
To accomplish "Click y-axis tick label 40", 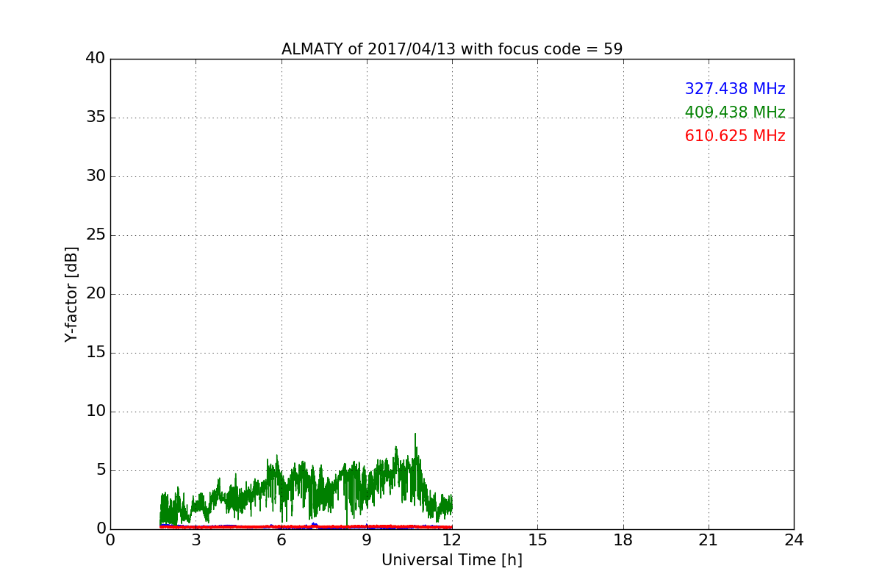I will [x=96, y=59].
